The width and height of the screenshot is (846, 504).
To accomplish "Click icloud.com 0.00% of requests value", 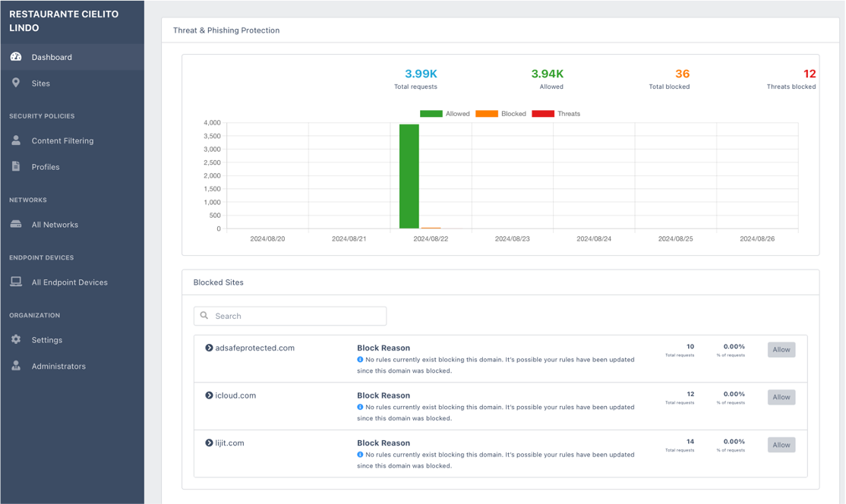I will point(734,394).
